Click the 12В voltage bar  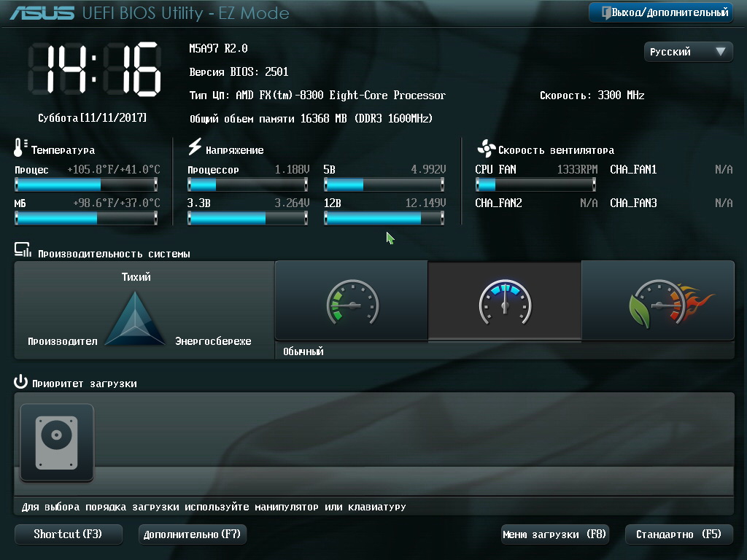click(384, 218)
